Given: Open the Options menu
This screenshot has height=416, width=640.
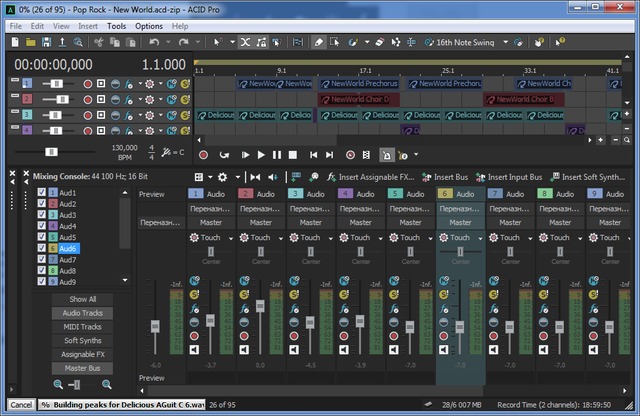Looking at the screenshot, I should tap(148, 25).
